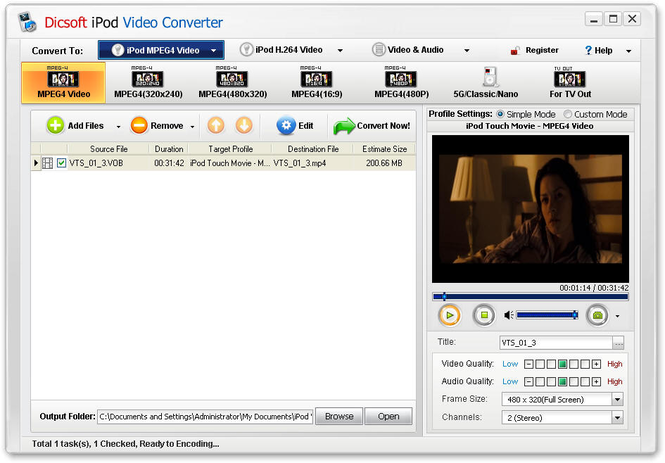Select Custom Mode radio button
Viewport: 665px width, 463px height.
[x=567, y=114]
